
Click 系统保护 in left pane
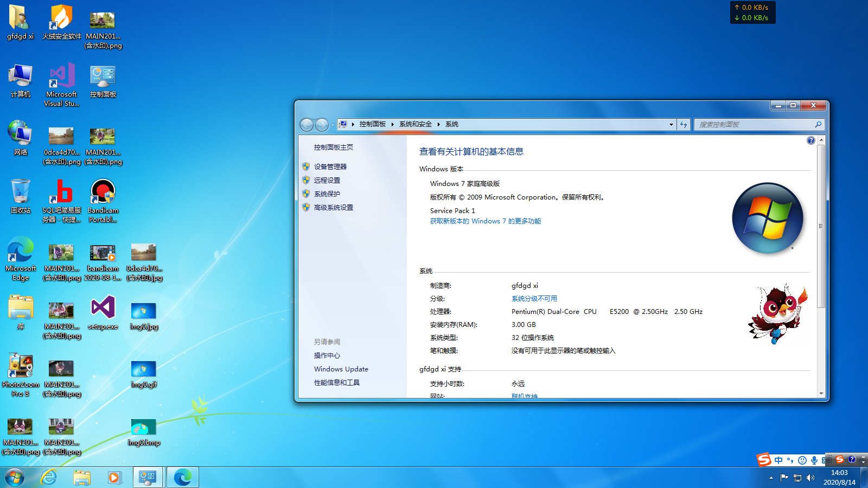tap(327, 194)
